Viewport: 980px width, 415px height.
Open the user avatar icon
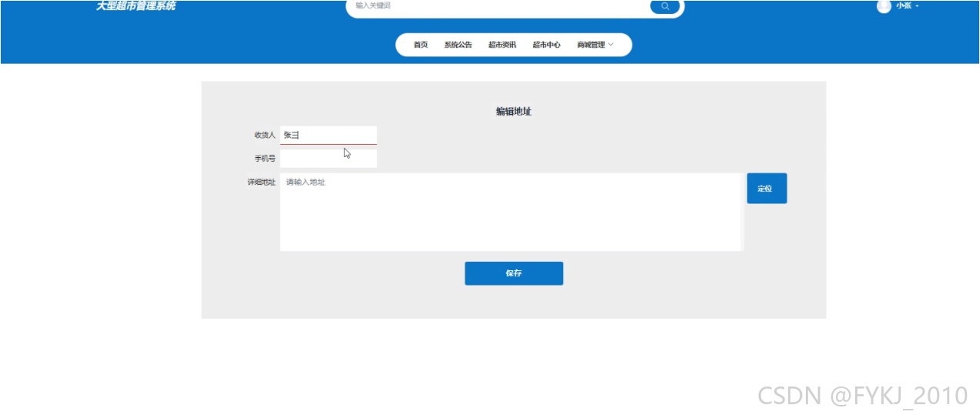(x=884, y=6)
